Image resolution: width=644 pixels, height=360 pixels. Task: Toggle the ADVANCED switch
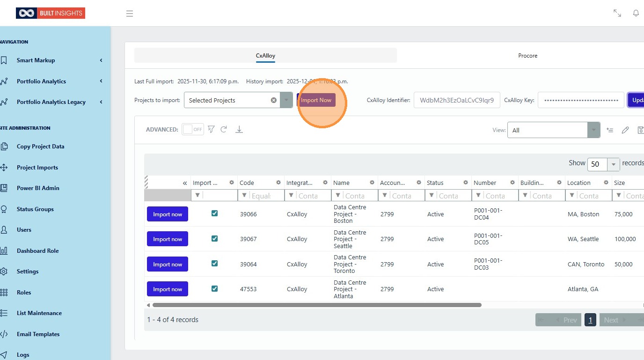pyautogui.click(x=193, y=129)
